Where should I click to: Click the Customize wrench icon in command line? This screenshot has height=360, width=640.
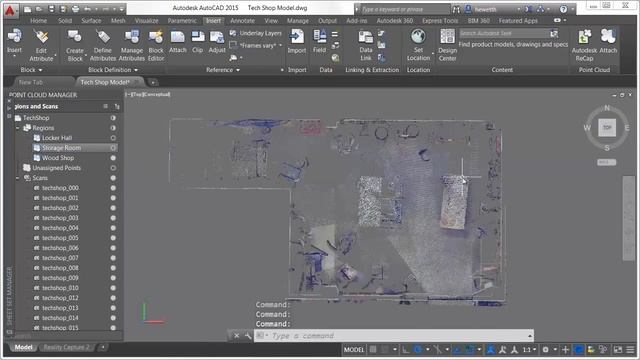tap(248, 336)
